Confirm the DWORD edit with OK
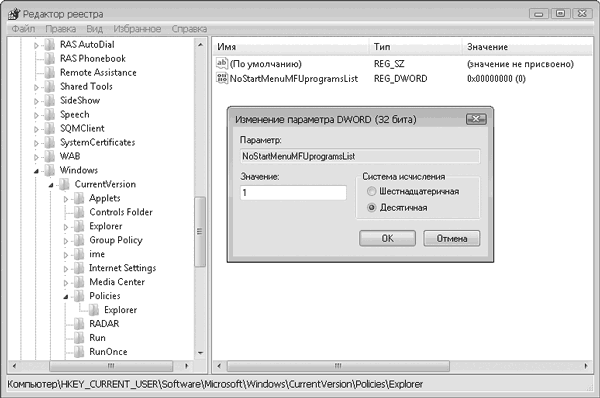Viewport: 600px width, 398px height. (x=387, y=238)
